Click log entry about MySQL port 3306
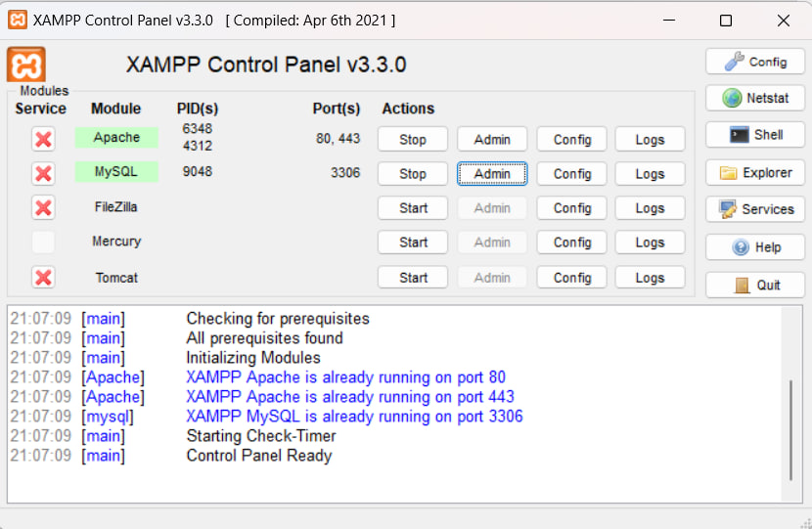The height and width of the screenshot is (529, 812). [x=354, y=417]
